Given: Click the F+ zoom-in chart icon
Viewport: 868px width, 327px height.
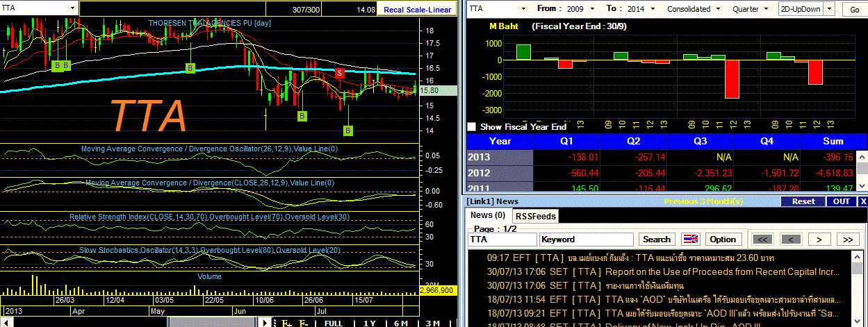Looking at the screenshot, I should (286, 322).
